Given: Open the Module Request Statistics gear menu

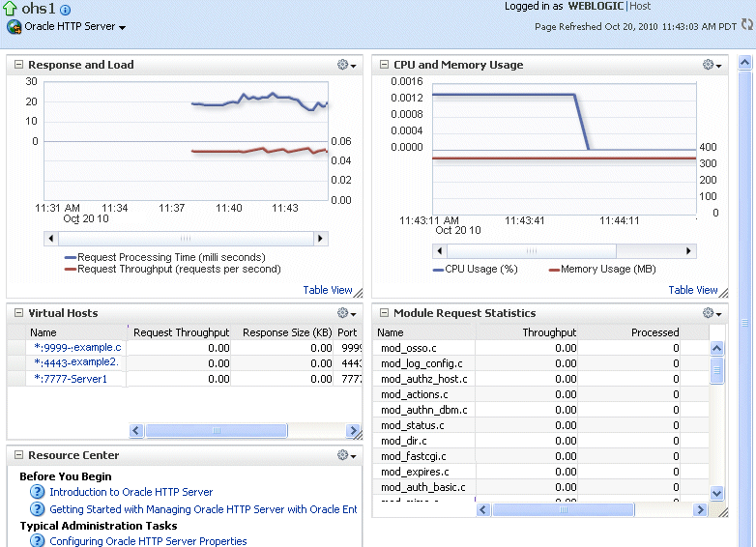Looking at the screenshot, I should pos(712,313).
